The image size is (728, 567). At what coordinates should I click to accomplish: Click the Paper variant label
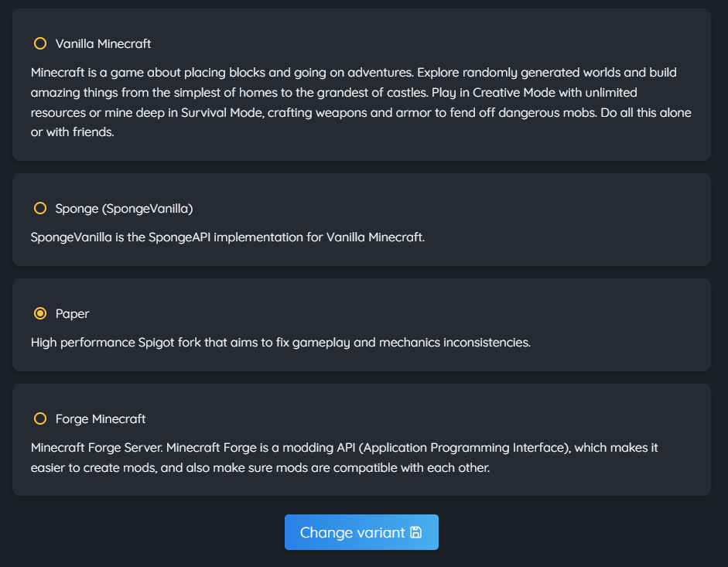(x=72, y=313)
